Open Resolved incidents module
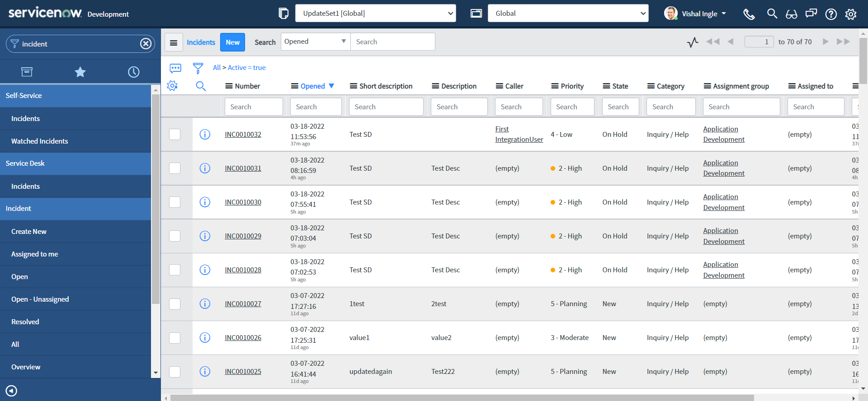Screen dimensions: 868x401 click(75, 322)
